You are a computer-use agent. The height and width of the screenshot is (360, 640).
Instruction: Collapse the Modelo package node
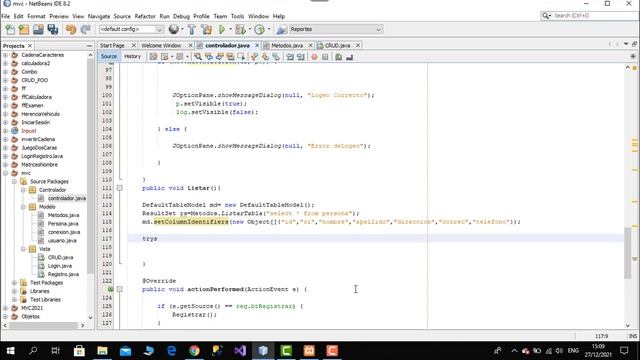(x=23, y=207)
